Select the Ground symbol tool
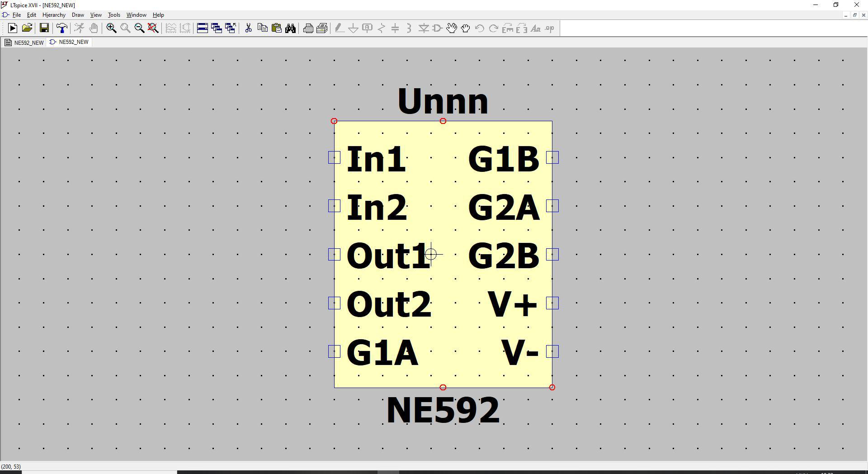Screen dimensions: 868x474 point(353,28)
